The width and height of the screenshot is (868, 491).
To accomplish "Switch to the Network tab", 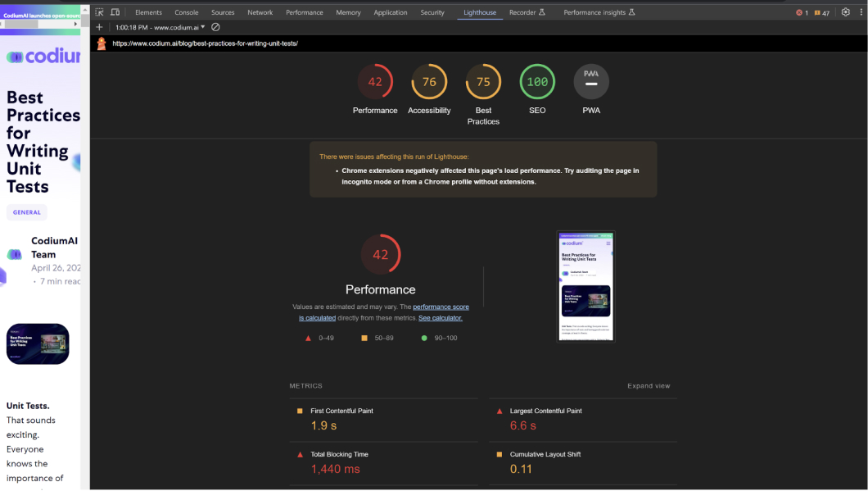I will (x=260, y=12).
